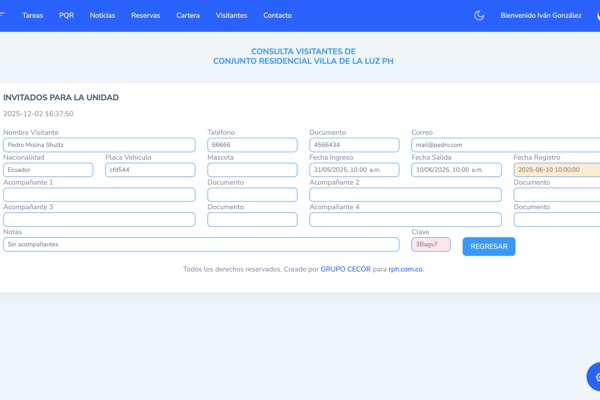Visit the rph.com.co footer link
600x400 pixels.
point(405,269)
